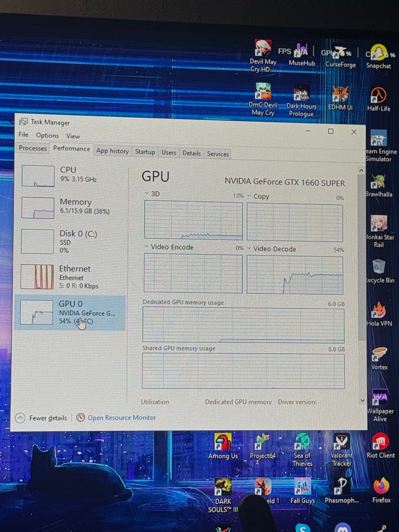Switch to the Services tab
399x532 pixels.
[x=218, y=154]
